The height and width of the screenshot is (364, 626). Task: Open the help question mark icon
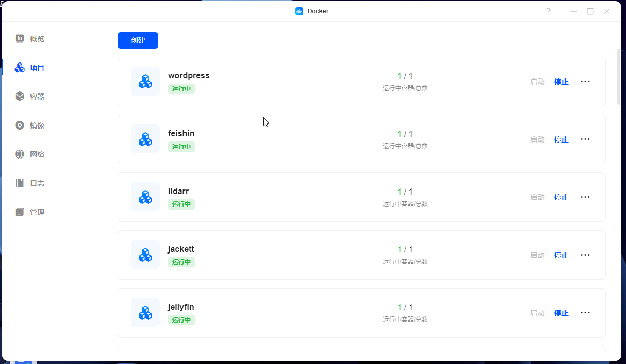coord(548,11)
